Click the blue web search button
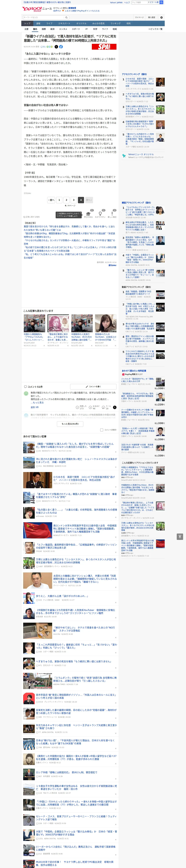The height and width of the screenshot is (868, 186). 161,2
